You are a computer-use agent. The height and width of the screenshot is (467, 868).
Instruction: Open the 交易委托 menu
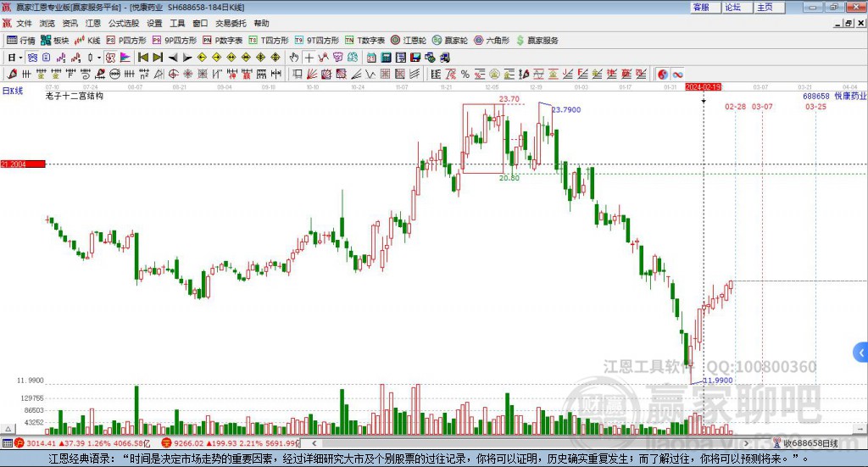231,23
